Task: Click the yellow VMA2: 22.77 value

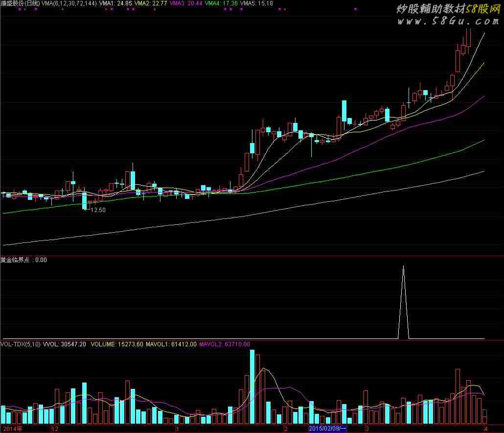Action: coord(151,3)
